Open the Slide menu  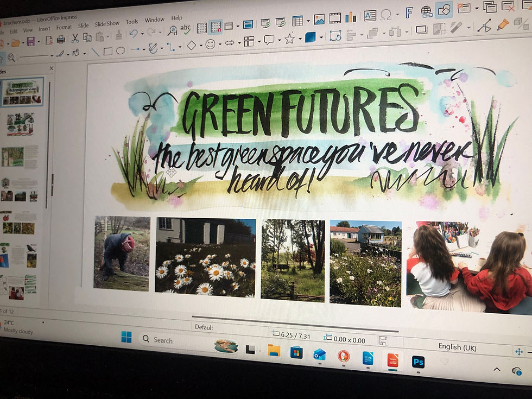83,26
